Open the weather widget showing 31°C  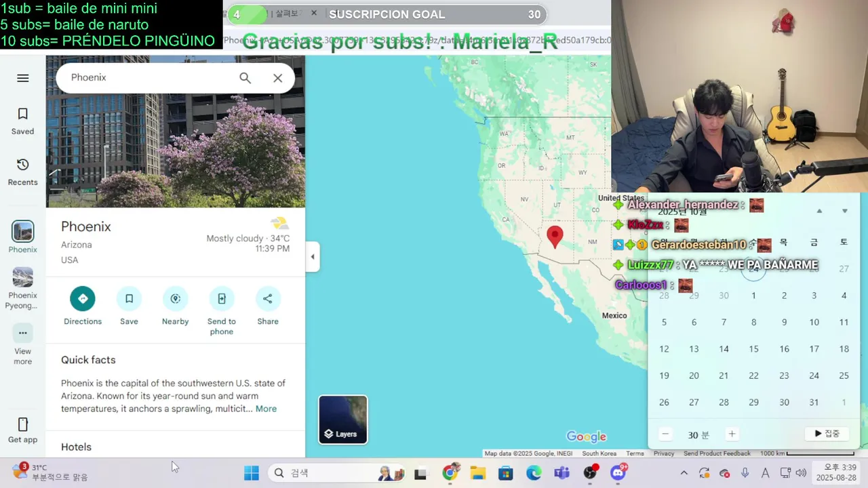(51, 472)
